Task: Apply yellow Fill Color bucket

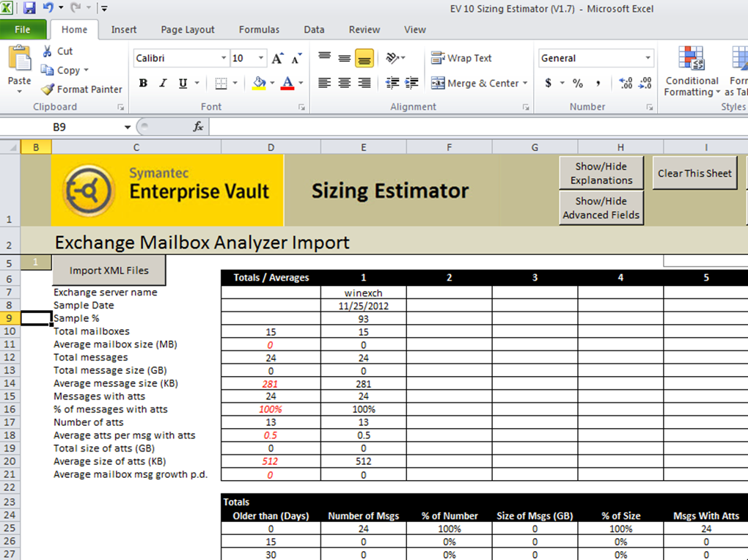Action: coord(259,83)
